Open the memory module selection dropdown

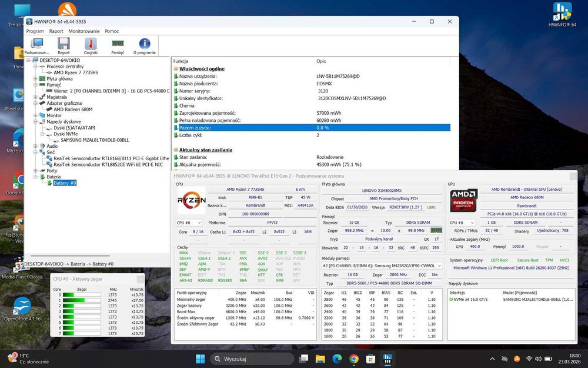(x=382, y=266)
